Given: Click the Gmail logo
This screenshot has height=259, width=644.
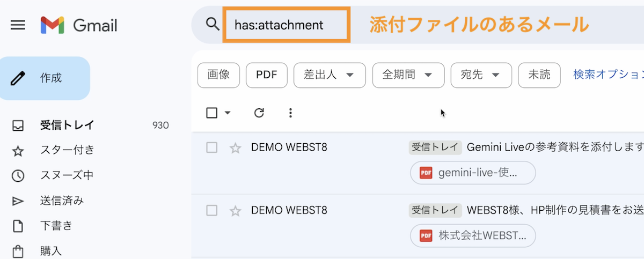Looking at the screenshot, I should [78, 25].
